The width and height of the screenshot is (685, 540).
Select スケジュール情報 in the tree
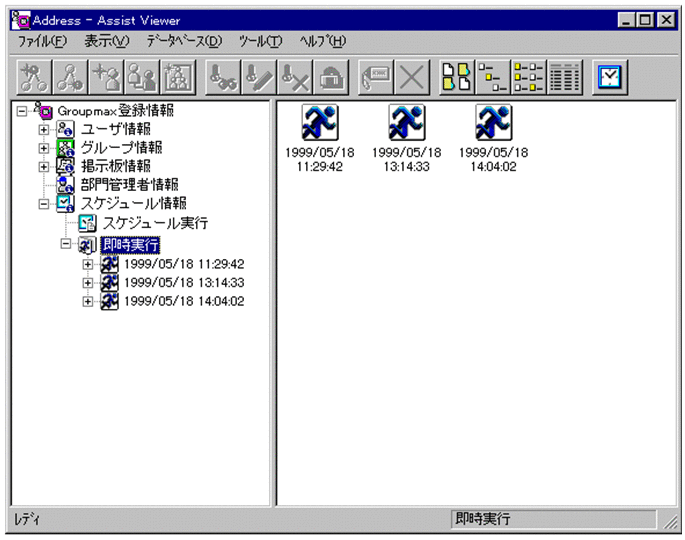[134, 203]
